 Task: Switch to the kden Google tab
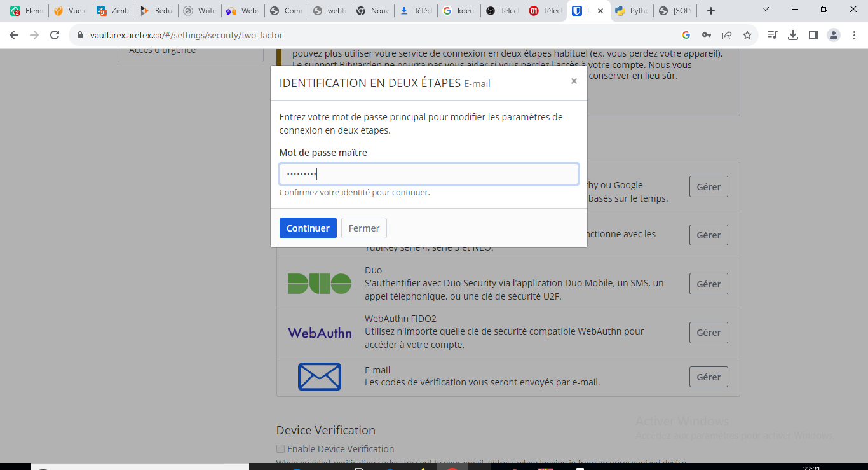click(x=459, y=11)
